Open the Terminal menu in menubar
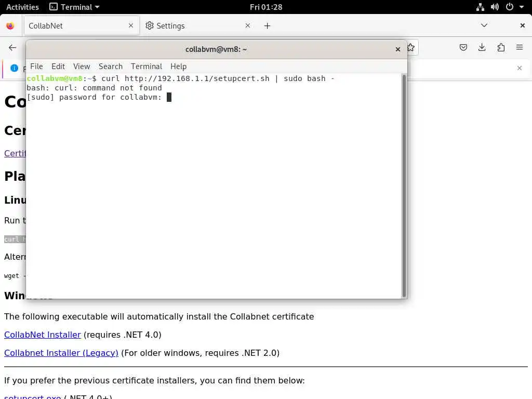The width and height of the screenshot is (532, 399). (x=147, y=66)
